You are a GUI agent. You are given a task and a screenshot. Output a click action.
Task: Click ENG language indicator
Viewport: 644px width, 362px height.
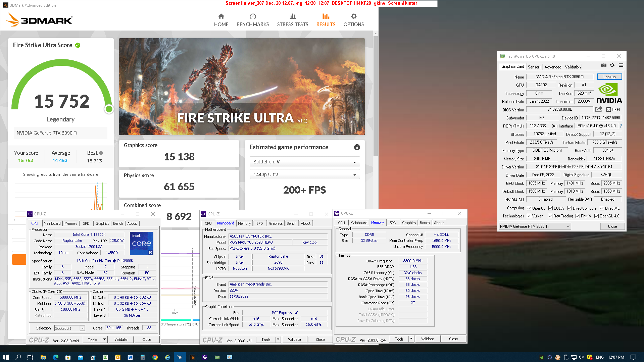(x=600, y=357)
